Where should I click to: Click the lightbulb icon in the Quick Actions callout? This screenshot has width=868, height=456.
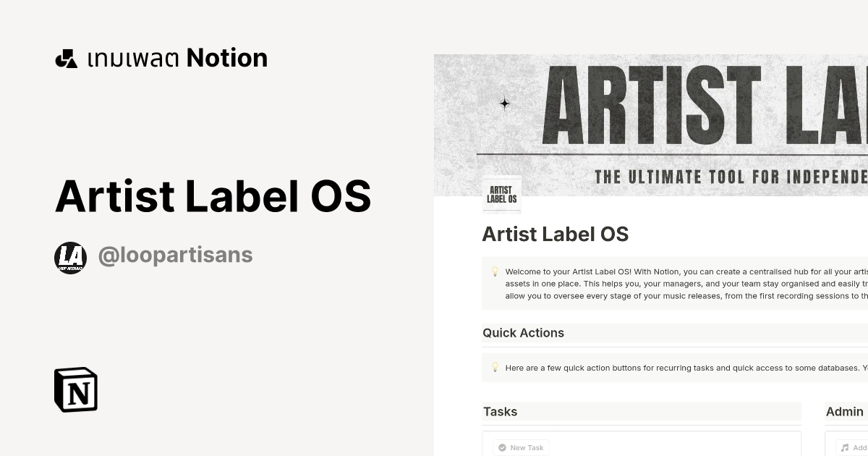pos(495,368)
